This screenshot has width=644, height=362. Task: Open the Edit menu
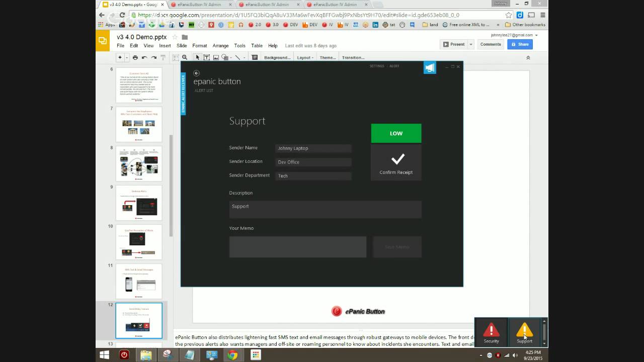click(134, 46)
